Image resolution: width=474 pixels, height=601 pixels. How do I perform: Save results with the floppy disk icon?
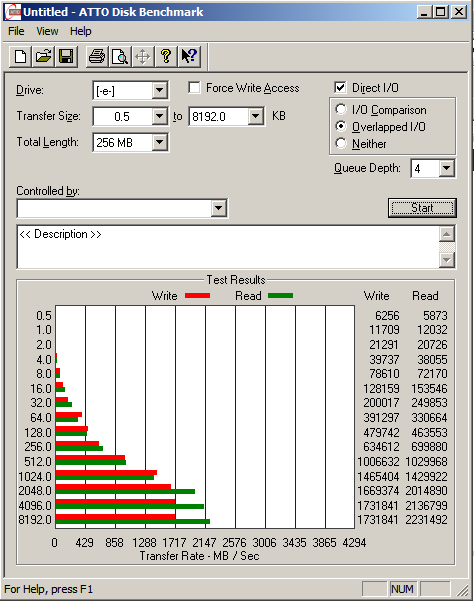pyautogui.click(x=66, y=57)
